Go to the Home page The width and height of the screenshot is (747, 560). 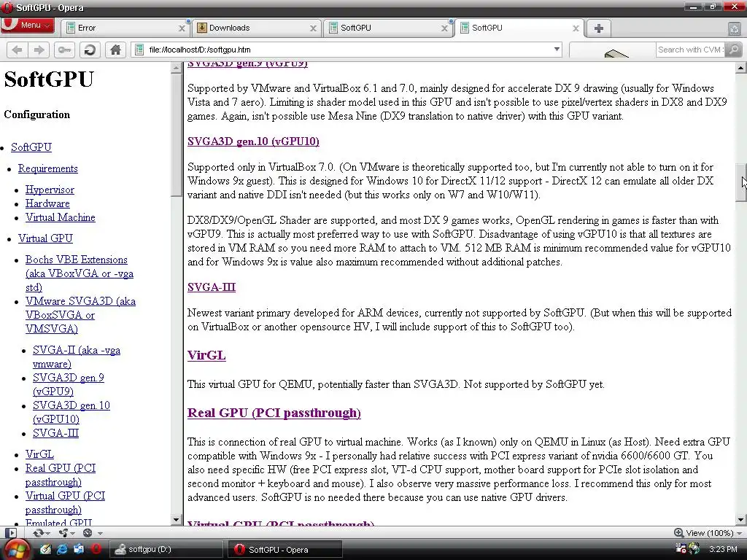pyautogui.click(x=115, y=50)
